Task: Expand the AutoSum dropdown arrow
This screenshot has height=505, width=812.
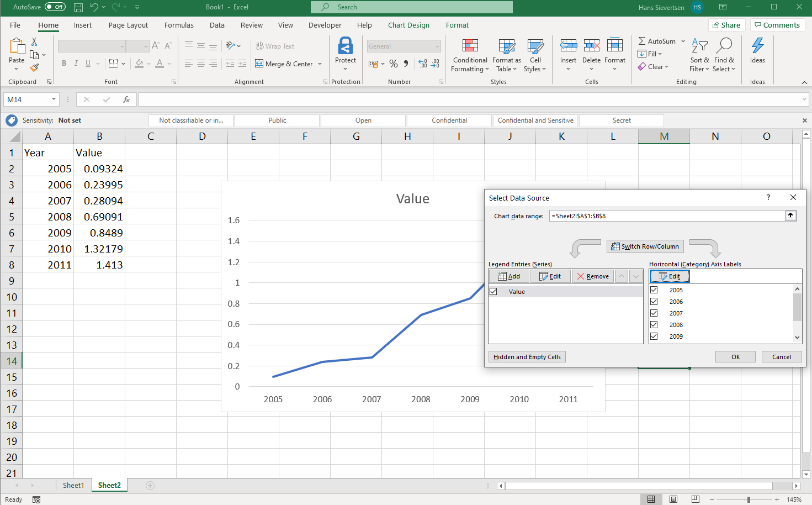Action: click(683, 41)
